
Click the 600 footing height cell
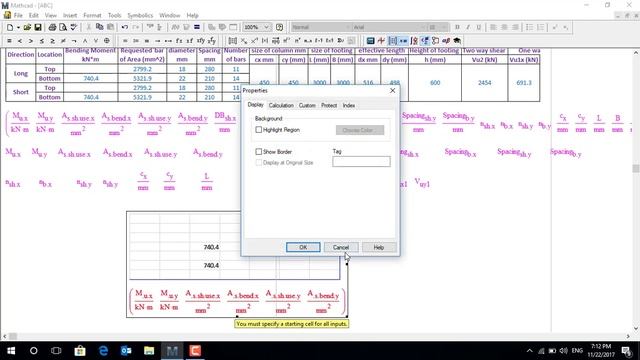tap(435, 83)
